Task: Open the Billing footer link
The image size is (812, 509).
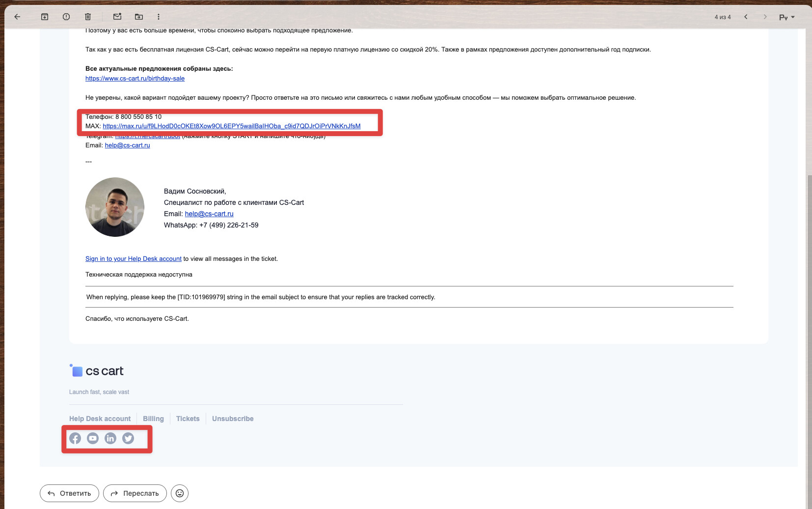Action: 153,419
